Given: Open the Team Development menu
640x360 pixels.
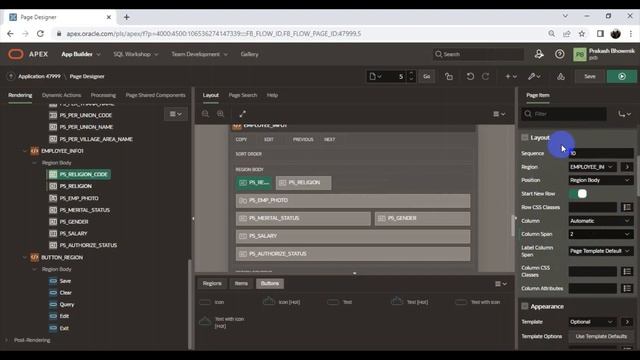Looking at the screenshot, I should click(x=200, y=54).
